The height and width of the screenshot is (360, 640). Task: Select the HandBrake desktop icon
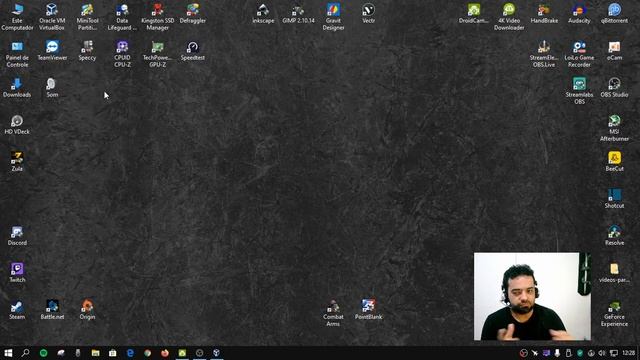tap(544, 13)
